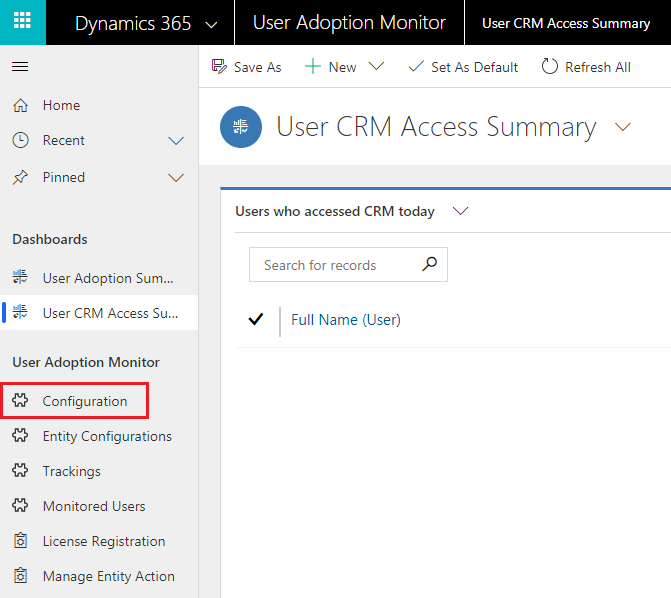Click the Users who accessed CRM today view name
The image size is (671, 598).
coord(335,211)
